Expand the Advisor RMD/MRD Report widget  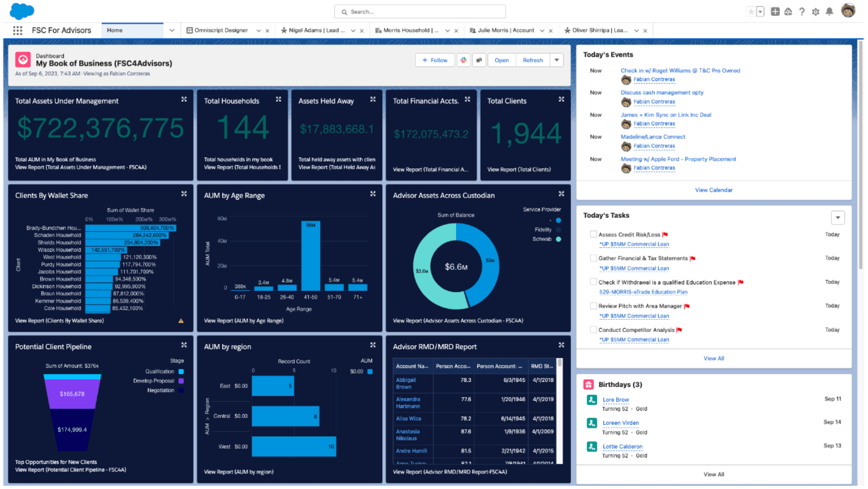tap(562, 345)
